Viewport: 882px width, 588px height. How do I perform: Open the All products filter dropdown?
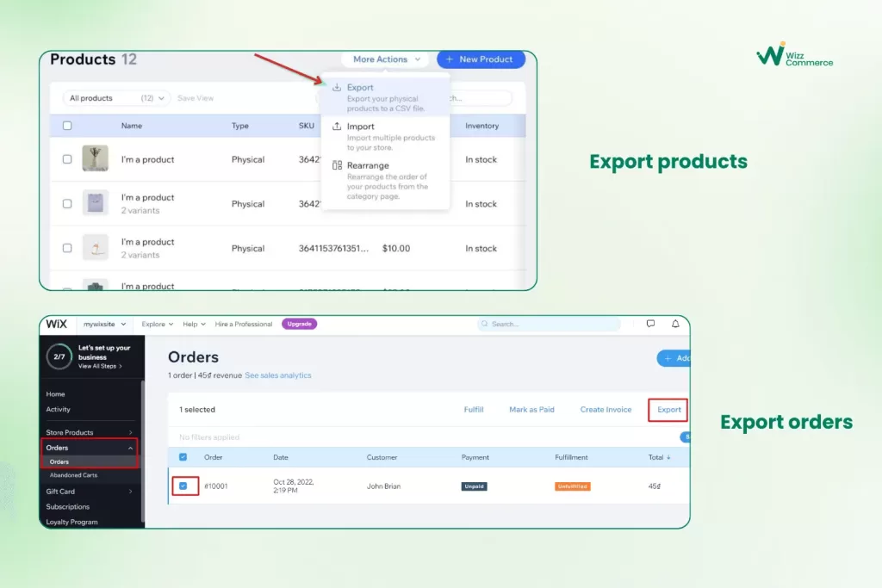[116, 98]
